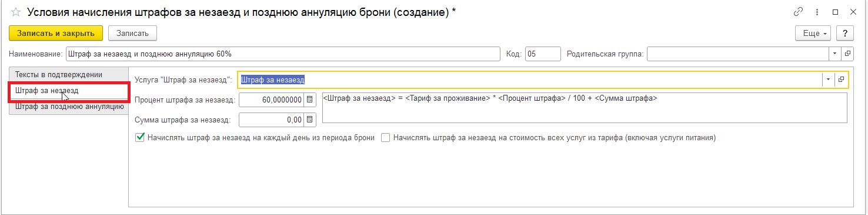Open calculator for Процент штрафа за незаезд

pos(311,100)
